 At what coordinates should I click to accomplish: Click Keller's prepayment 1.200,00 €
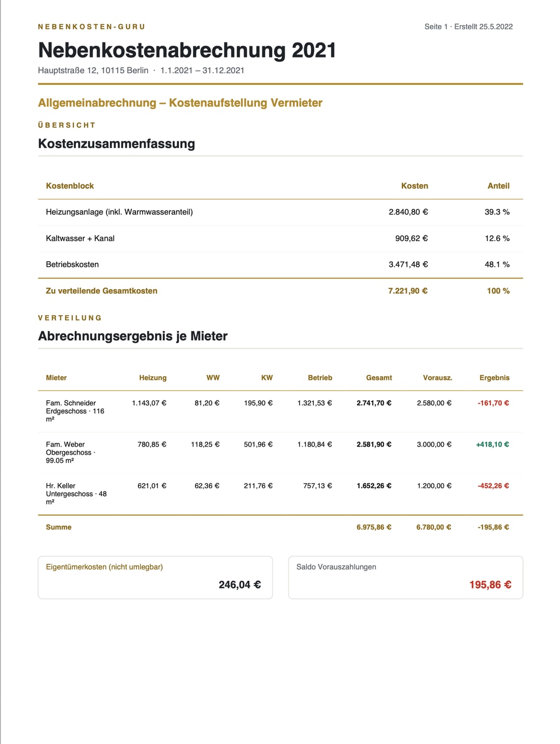pyautogui.click(x=434, y=486)
